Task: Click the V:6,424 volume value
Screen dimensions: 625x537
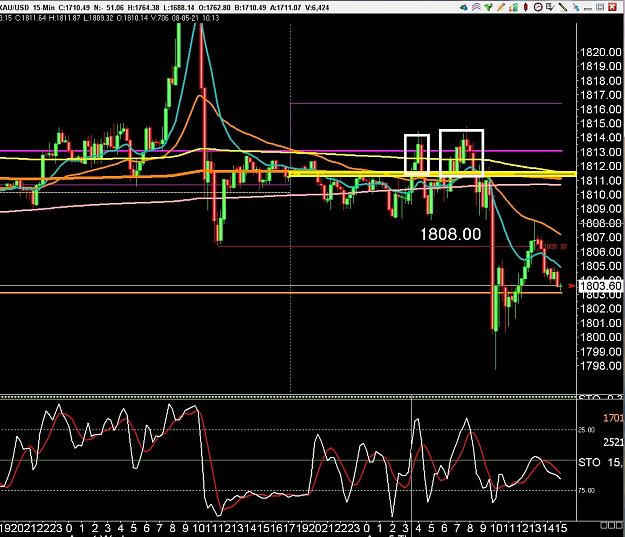Action: click(317, 8)
